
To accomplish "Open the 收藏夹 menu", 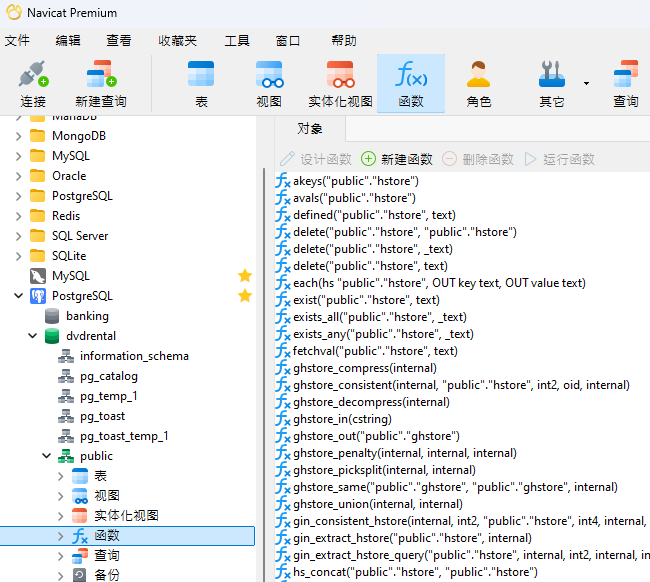I will coord(177,41).
